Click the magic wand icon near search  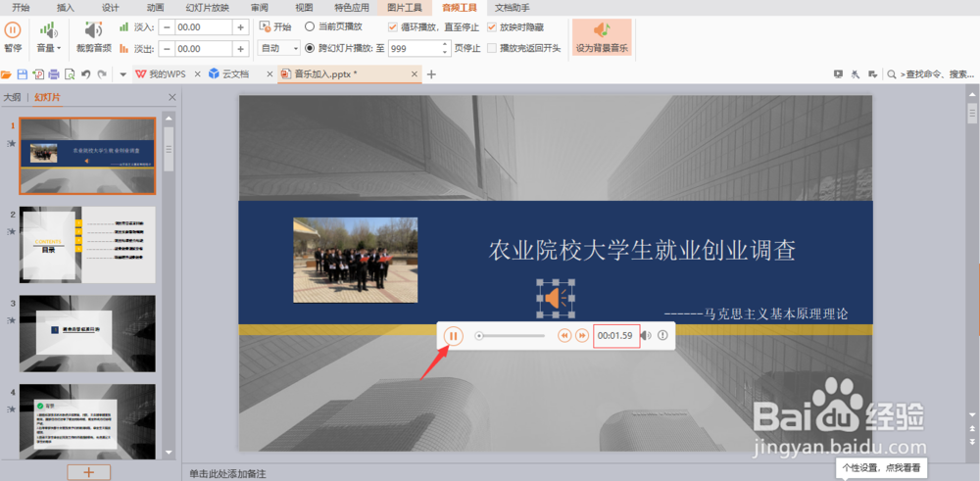856,74
